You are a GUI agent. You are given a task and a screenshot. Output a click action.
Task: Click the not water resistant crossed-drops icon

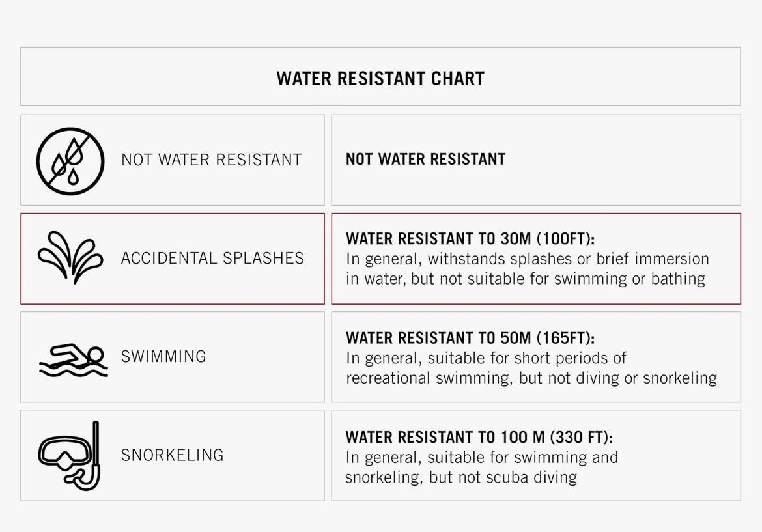point(70,161)
